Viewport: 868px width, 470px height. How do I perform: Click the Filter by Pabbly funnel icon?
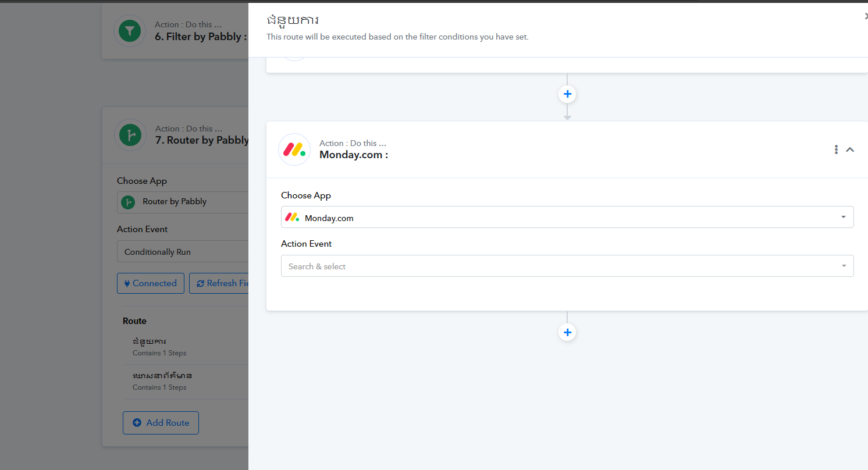tap(130, 31)
